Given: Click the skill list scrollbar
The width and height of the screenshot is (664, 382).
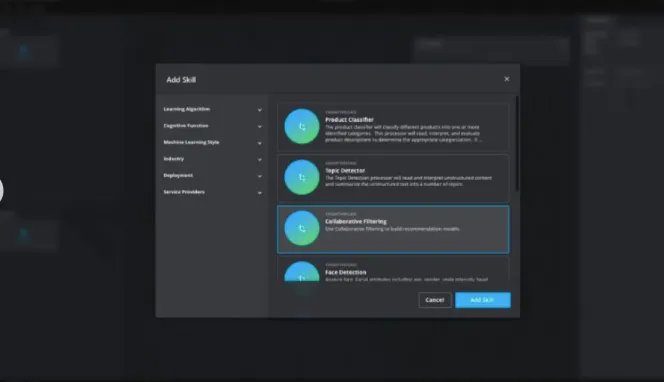Looking at the screenshot, I should coord(517,144).
